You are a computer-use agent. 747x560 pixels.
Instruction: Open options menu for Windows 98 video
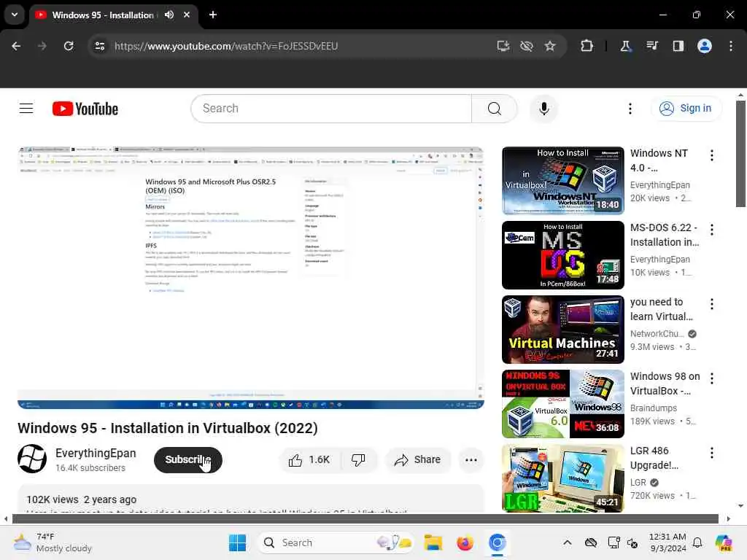[x=712, y=378]
